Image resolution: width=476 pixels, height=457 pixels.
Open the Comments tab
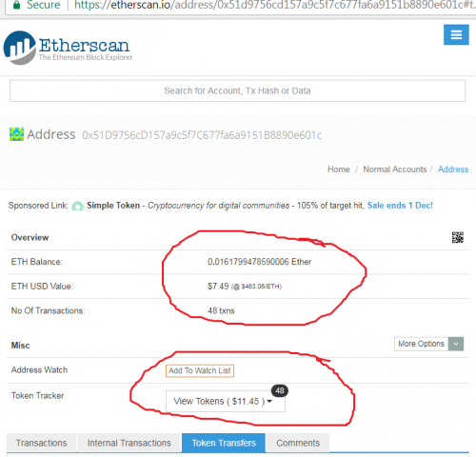click(298, 443)
